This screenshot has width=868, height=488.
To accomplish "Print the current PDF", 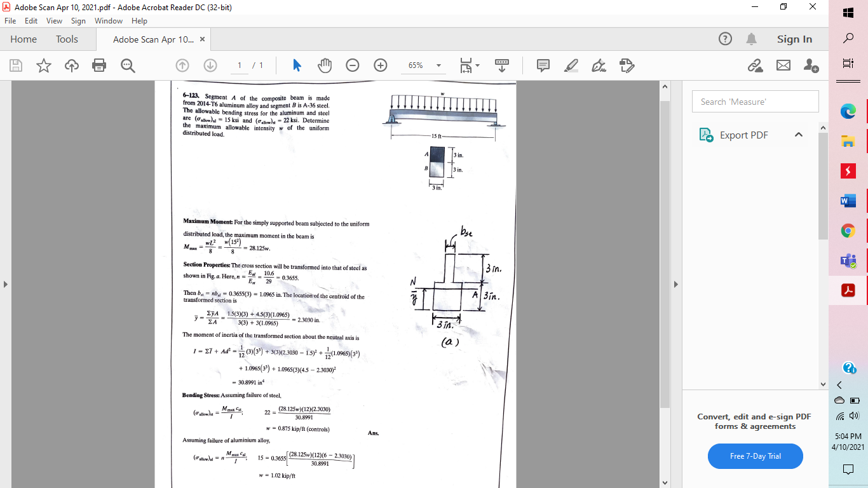I will 99,65.
